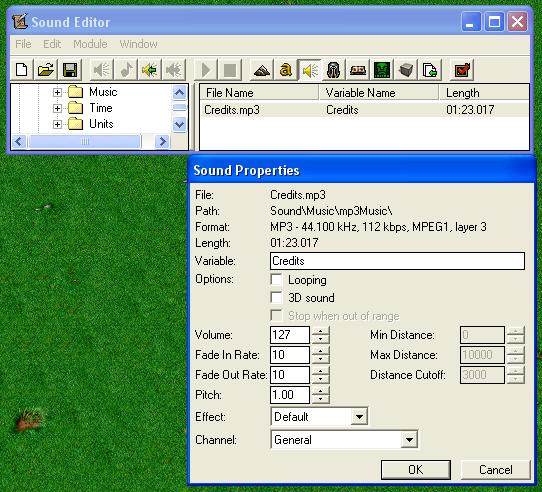542x492 pixels.
Task: Increase Volume with the up stepper arrow
Action: (321, 331)
